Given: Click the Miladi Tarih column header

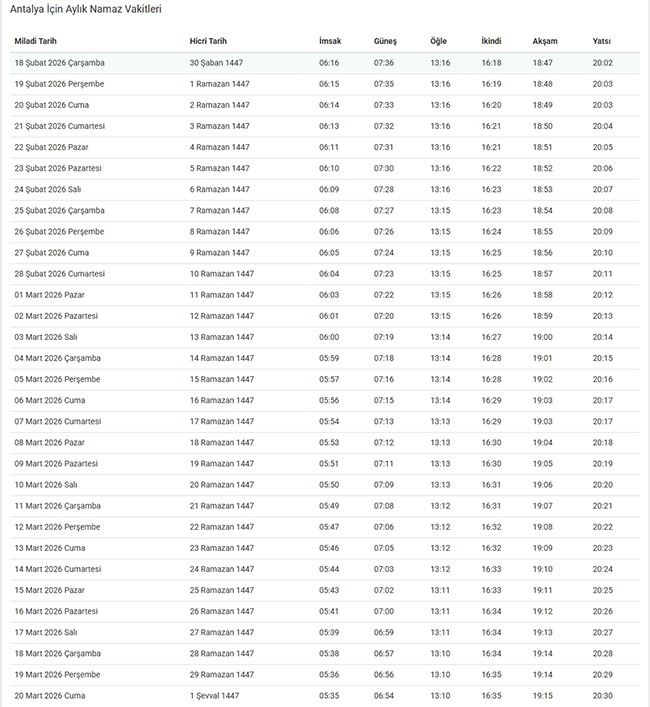Looking at the screenshot, I should [x=35, y=41].
